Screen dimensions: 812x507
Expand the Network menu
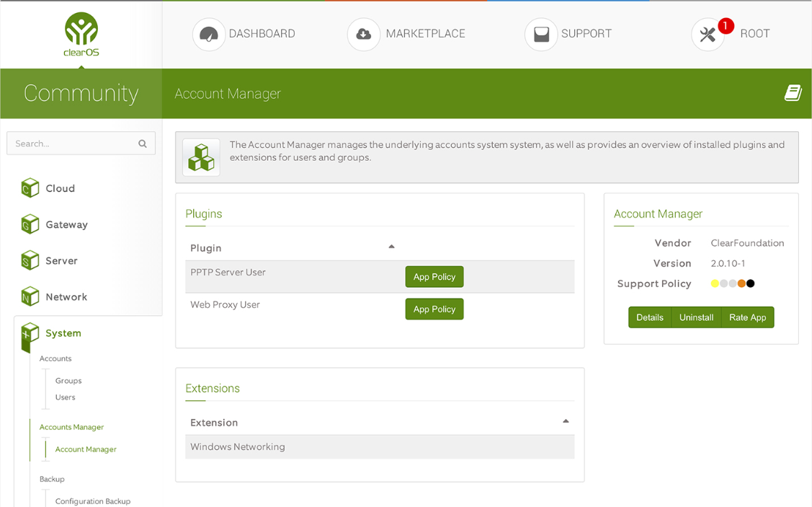pyautogui.click(x=66, y=297)
